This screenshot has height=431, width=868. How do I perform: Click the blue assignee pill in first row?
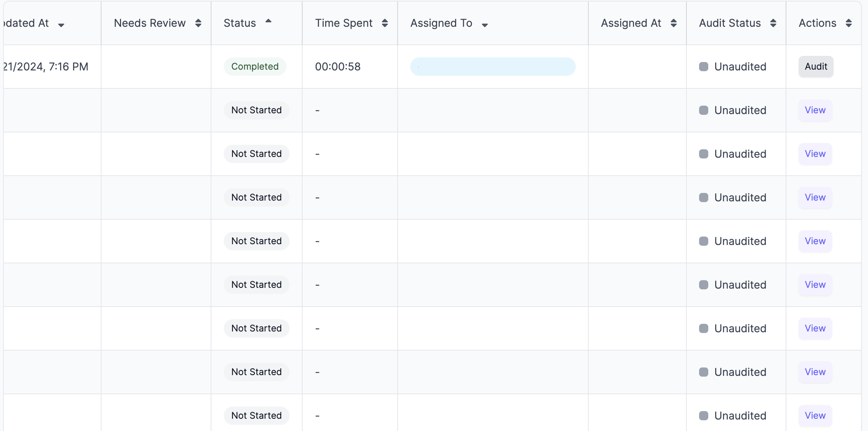point(492,67)
